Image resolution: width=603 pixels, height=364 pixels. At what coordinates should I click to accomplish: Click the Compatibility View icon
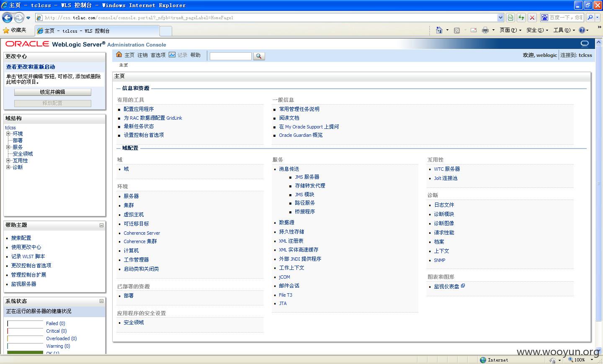tap(510, 18)
